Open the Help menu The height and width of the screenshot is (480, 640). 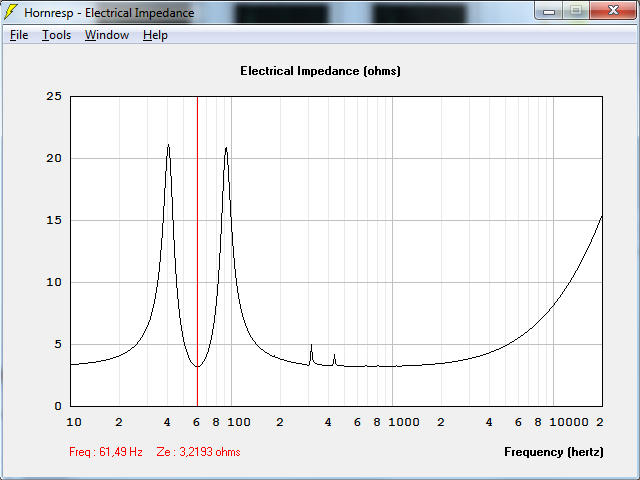point(155,35)
